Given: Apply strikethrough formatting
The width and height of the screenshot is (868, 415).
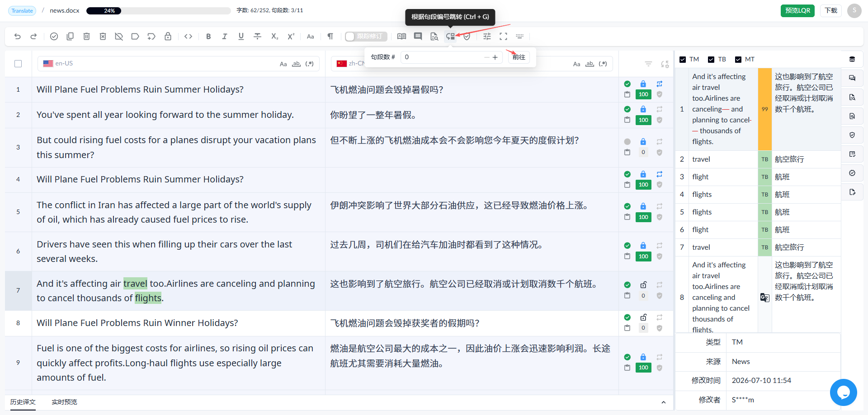Looking at the screenshot, I should [257, 37].
